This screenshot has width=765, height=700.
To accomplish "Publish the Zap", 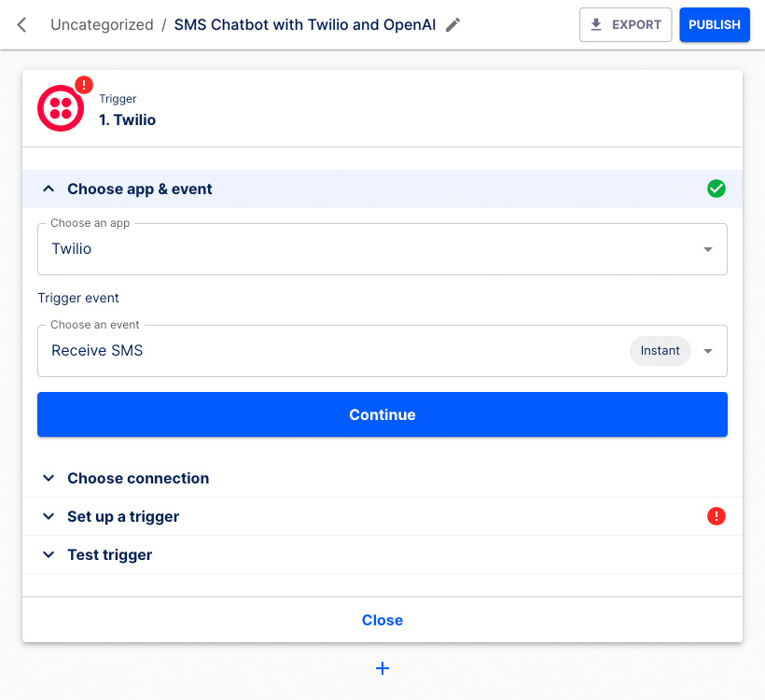I will (715, 24).
